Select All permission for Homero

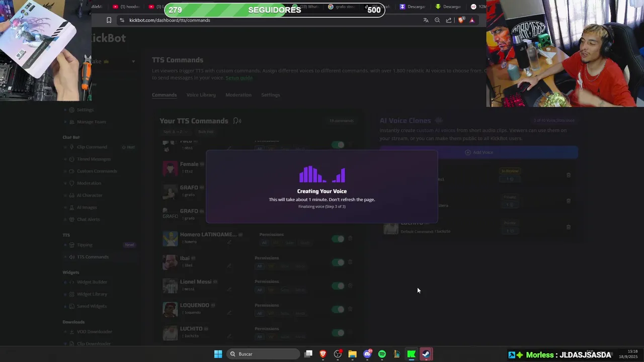[264, 243]
